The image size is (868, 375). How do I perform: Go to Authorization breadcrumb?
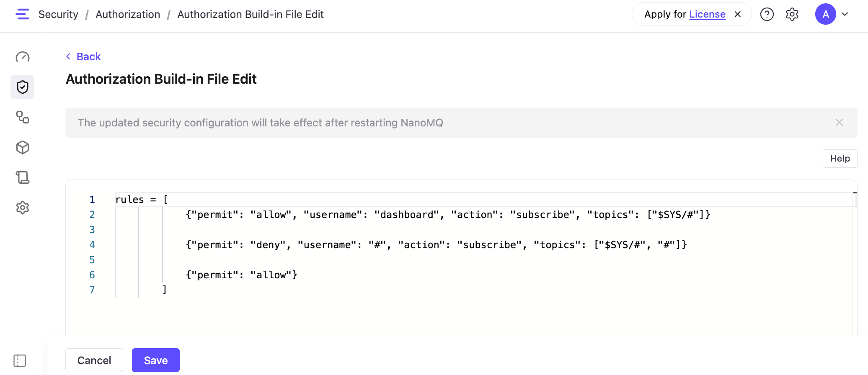(x=128, y=14)
